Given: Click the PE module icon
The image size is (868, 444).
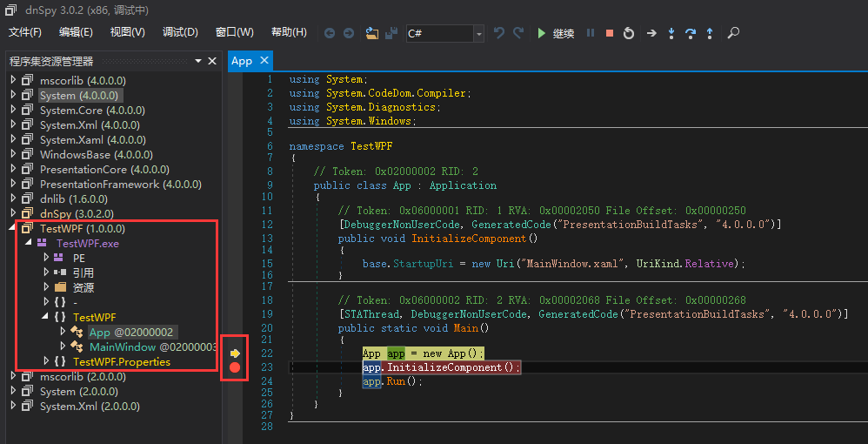Looking at the screenshot, I should (58, 257).
